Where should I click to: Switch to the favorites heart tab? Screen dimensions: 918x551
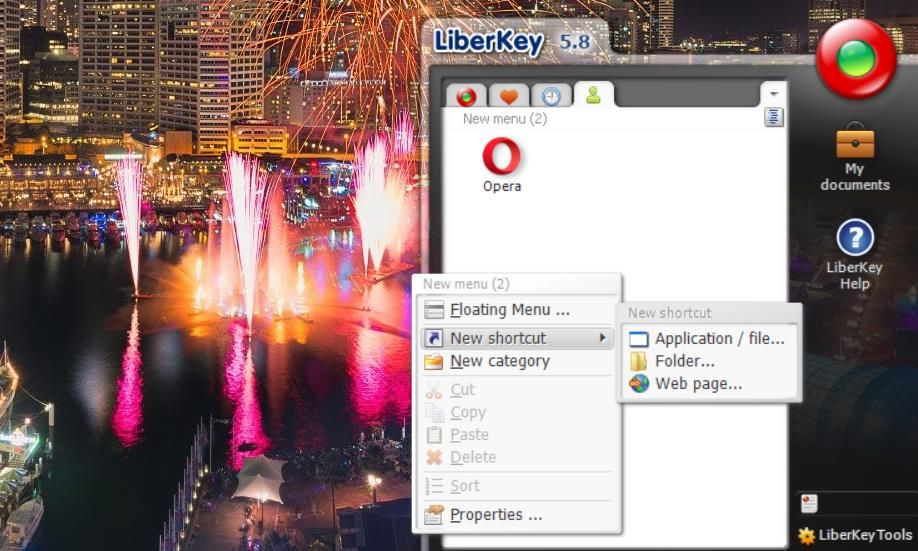coord(509,95)
